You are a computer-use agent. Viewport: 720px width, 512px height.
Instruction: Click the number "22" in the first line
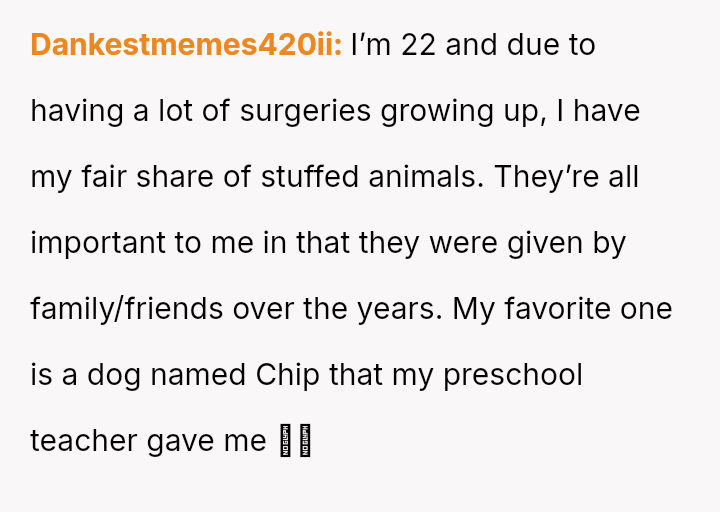tap(418, 45)
